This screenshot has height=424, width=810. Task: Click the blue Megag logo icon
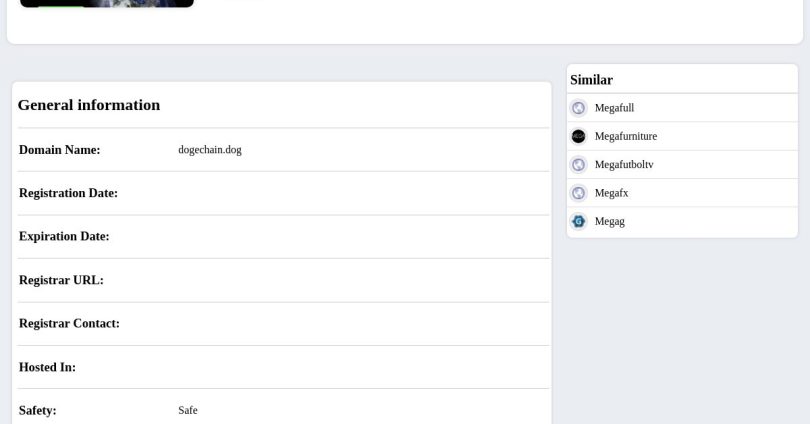coord(578,221)
